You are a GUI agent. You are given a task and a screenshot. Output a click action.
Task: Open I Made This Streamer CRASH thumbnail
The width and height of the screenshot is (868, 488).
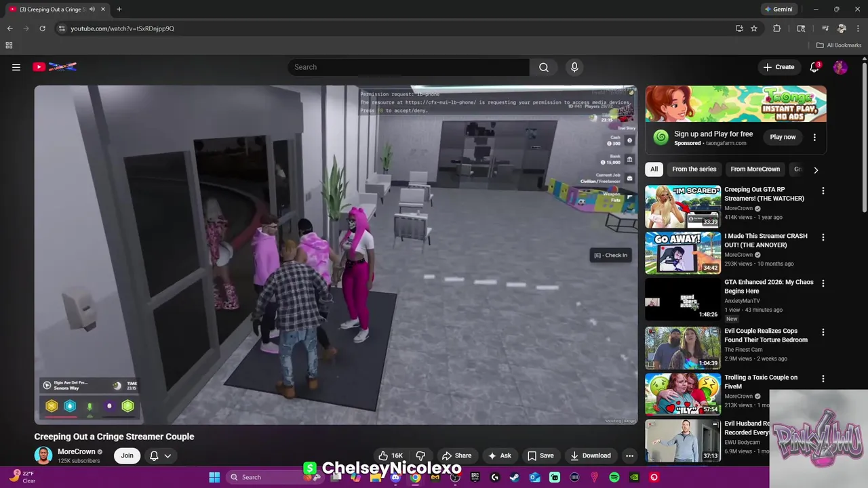point(683,253)
